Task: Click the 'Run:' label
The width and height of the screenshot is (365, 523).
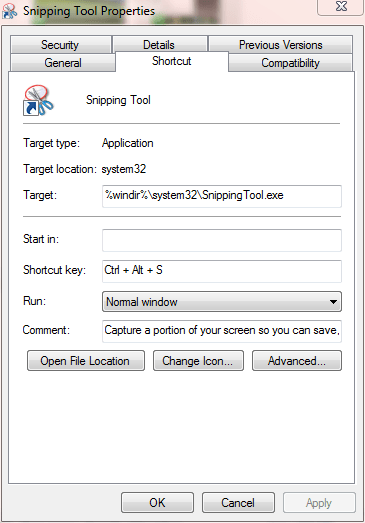Action: (34, 301)
